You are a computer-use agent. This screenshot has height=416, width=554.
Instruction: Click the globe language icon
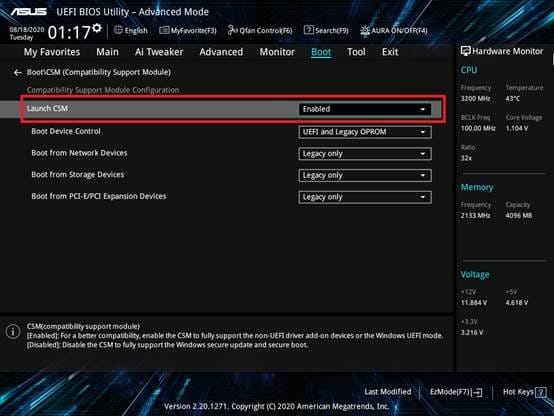click(118, 30)
